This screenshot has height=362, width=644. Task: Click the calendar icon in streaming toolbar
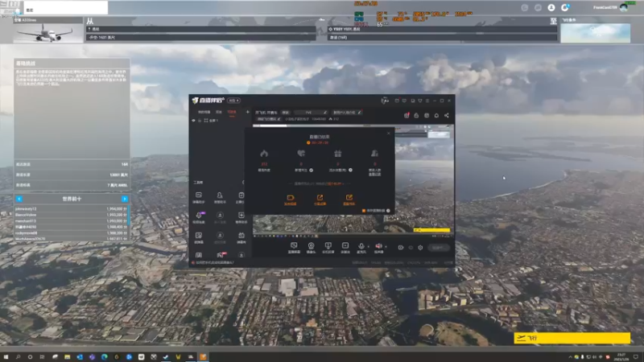pyautogui.click(x=427, y=115)
